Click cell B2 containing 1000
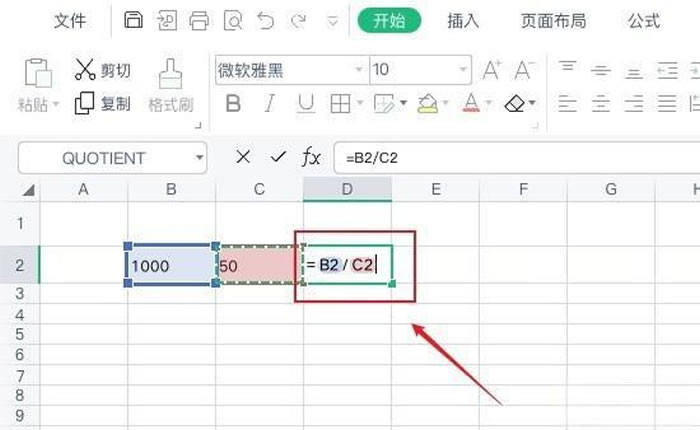700x430 pixels. 171,265
